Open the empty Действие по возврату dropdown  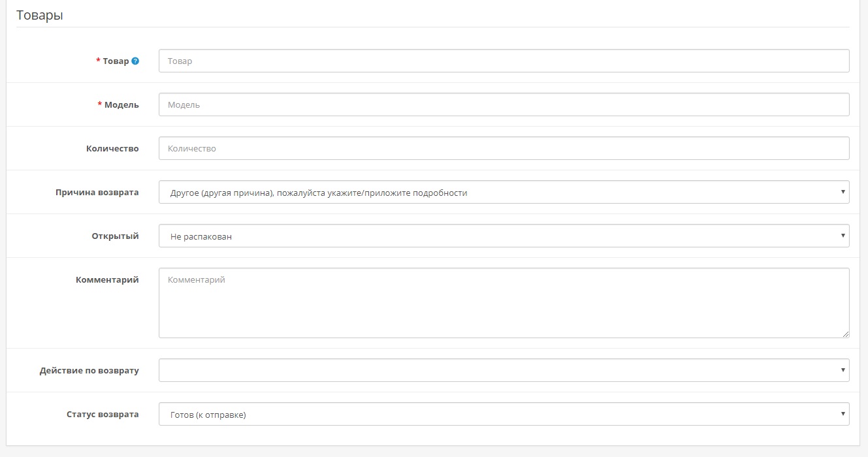504,370
